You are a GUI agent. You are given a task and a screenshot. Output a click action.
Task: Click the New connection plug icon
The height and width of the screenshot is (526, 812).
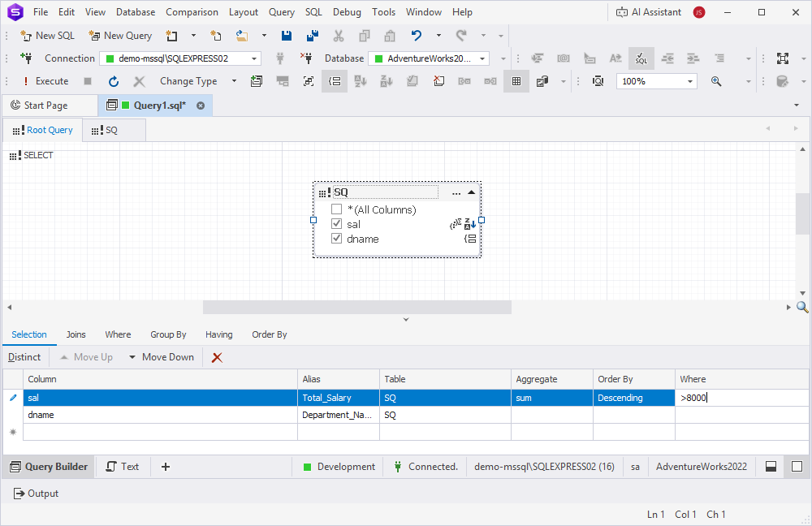click(x=25, y=58)
